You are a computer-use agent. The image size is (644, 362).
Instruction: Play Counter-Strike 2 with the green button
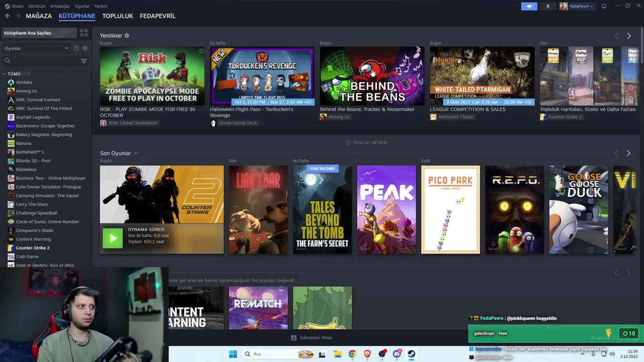coord(113,238)
